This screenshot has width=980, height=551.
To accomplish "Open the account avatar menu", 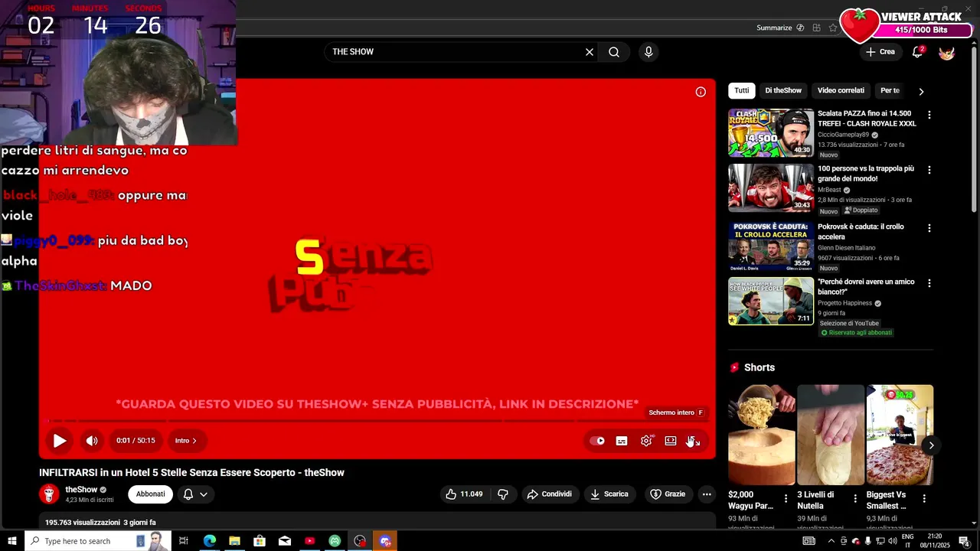I will pyautogui.click(x=946, y=52).
